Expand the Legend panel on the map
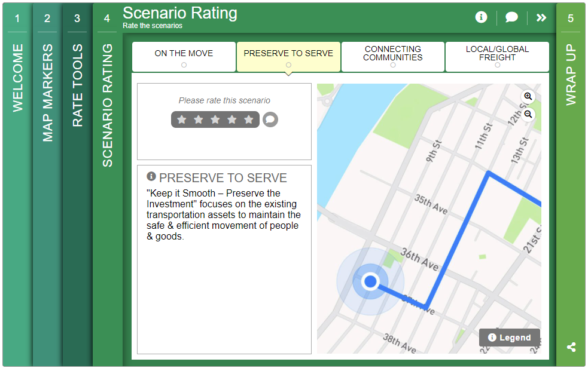 tap(509, 338)
